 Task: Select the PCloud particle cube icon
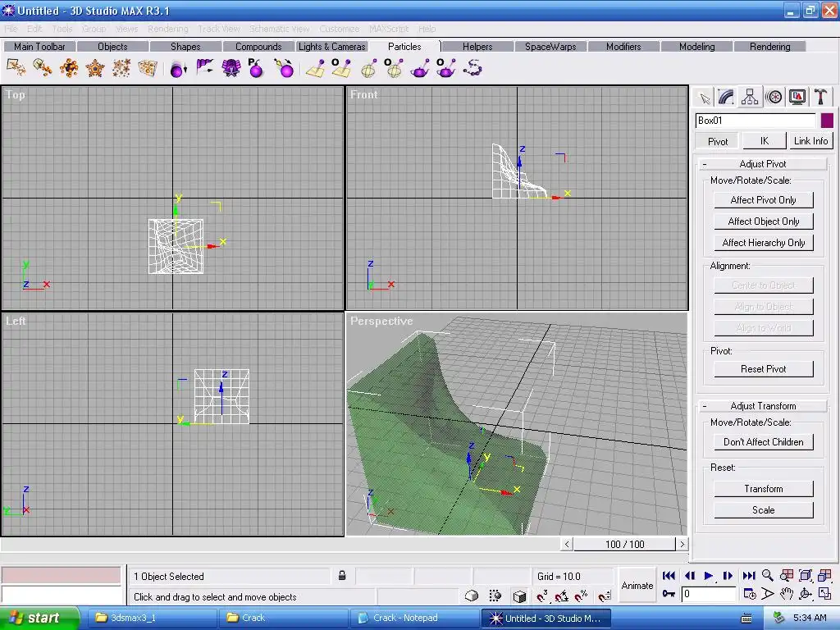[148, 68]
